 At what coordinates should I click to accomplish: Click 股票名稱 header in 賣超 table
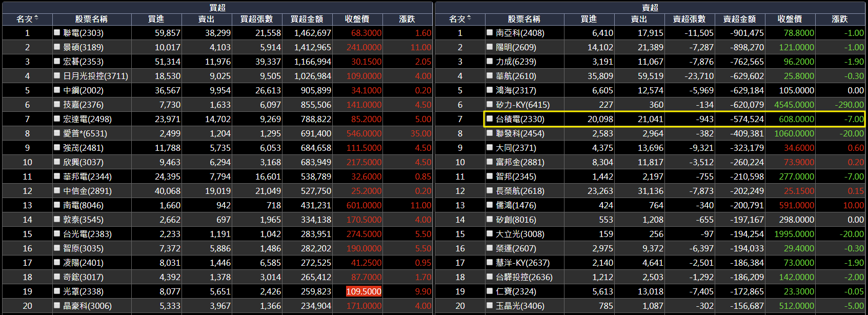(x=524, y=19)
